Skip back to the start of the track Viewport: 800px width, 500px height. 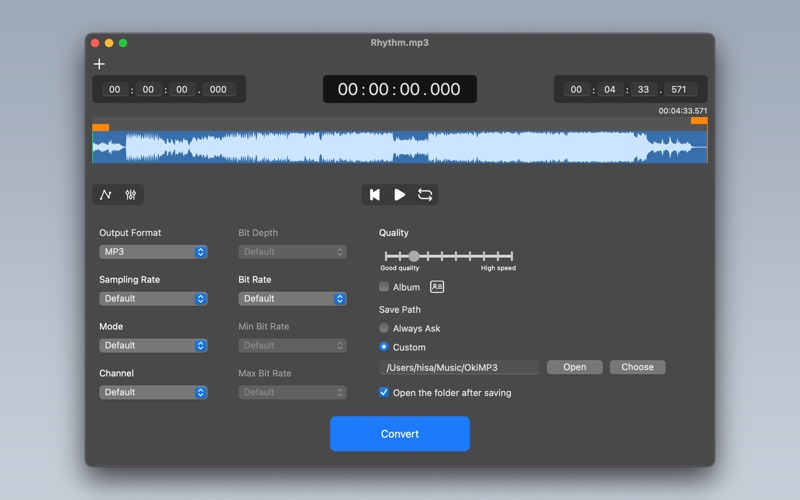click(x=375, y=195)
